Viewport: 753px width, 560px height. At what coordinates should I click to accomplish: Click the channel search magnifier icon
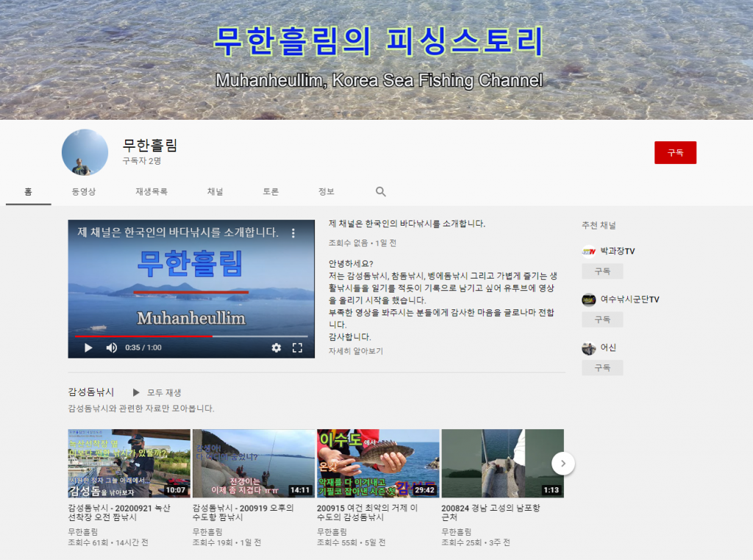click(381, 192)
